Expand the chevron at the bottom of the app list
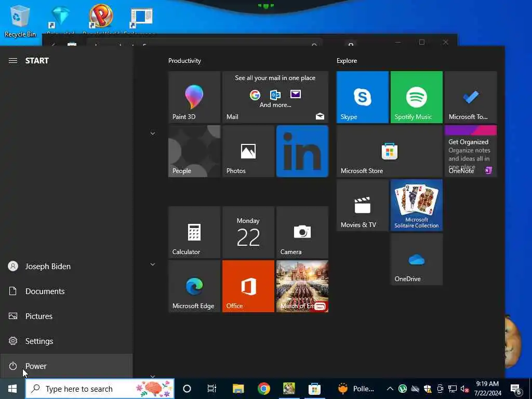This screenshot has height=399, width=532. 153,376
